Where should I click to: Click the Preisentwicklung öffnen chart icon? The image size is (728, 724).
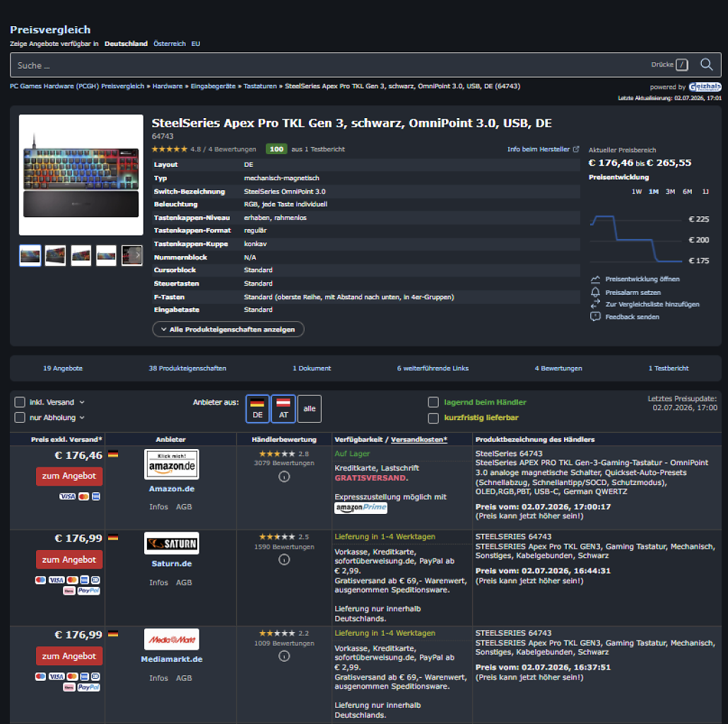(595, 279)
